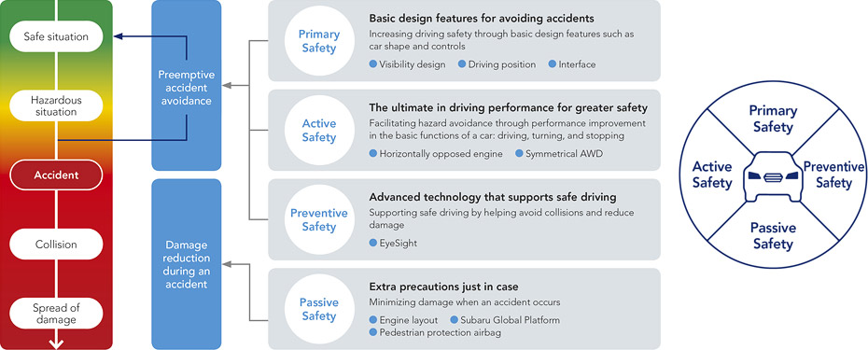The width and height of the screenshot is (868, 350).
Task: Click Passive Safety in the wheel diagram
Action: (772, 235)
